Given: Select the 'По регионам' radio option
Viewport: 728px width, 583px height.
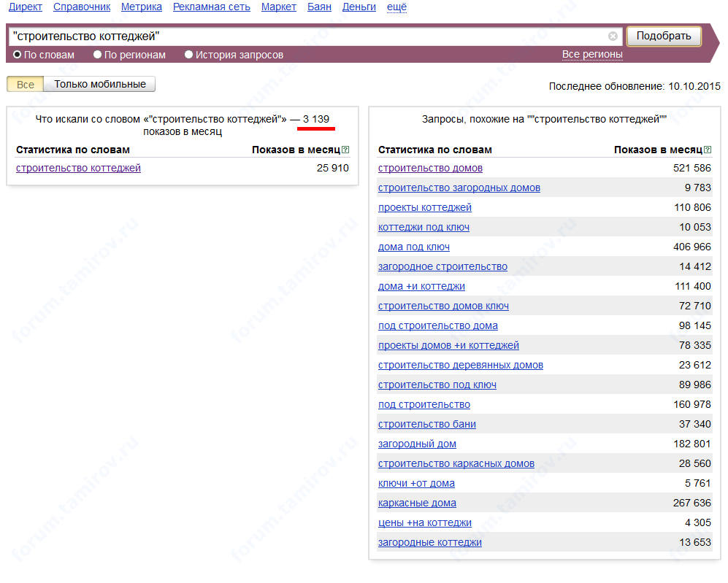Looking at the screenshot, I should 98,55.
